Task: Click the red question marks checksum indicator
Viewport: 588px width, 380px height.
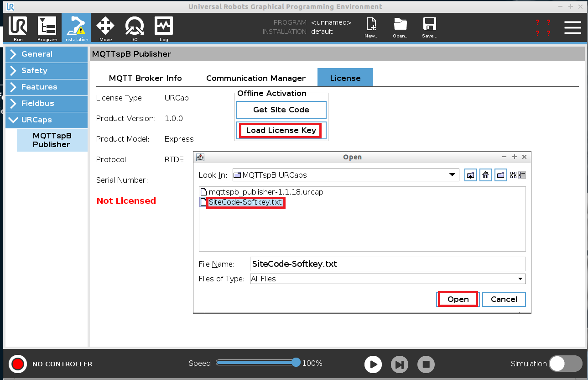Action: [543, 28]
